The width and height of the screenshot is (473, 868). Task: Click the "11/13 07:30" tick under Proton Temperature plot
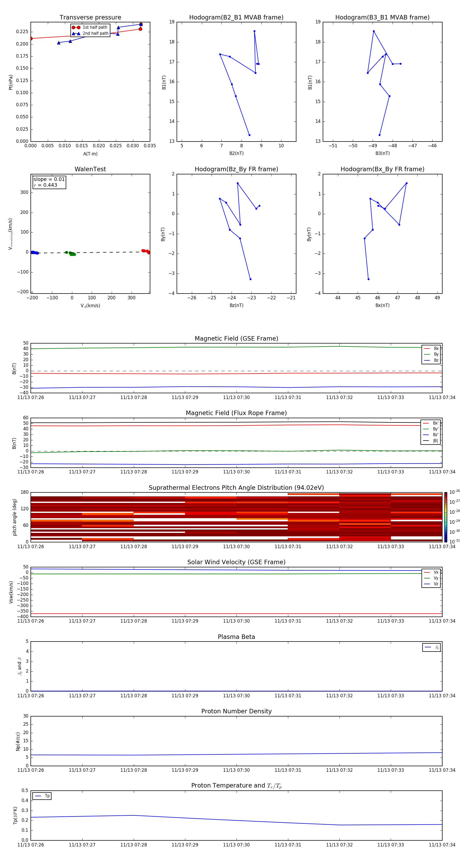click(236, 845)
